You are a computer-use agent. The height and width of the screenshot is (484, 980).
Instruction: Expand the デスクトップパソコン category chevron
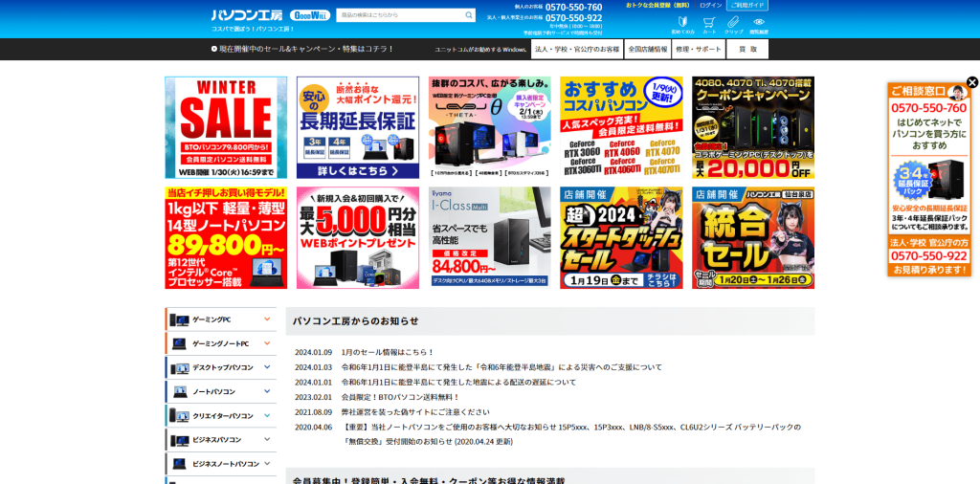click(267, 367)
